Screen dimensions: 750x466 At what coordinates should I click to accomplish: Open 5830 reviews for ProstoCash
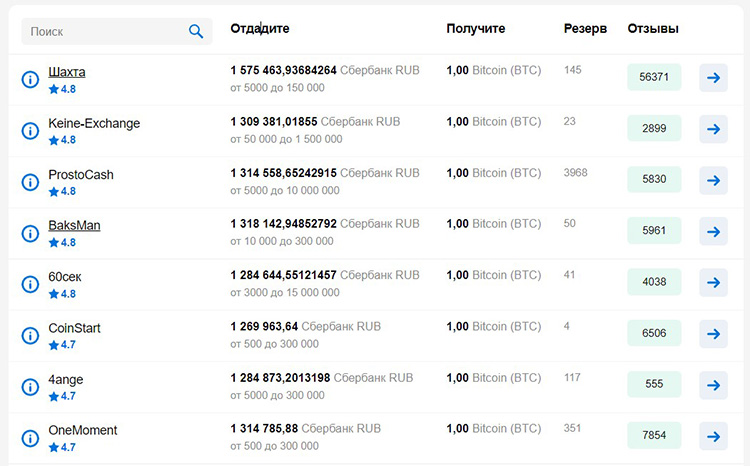654,179
